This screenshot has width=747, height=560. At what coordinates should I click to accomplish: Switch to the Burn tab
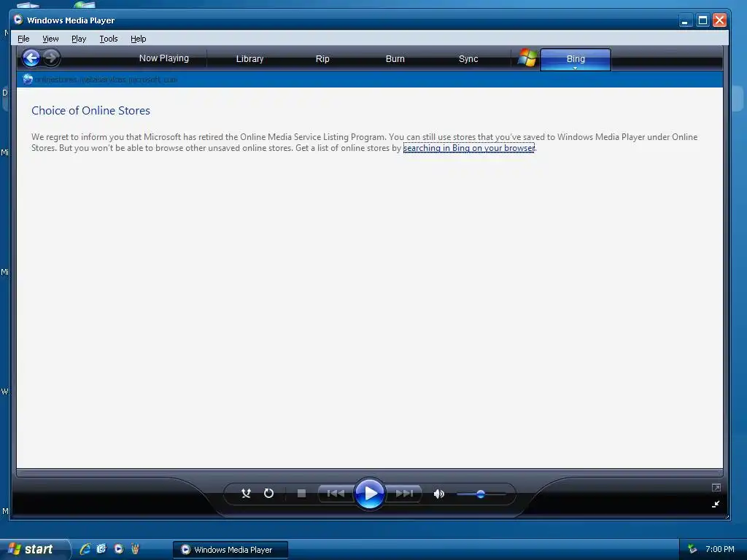[x=395, y=58]
